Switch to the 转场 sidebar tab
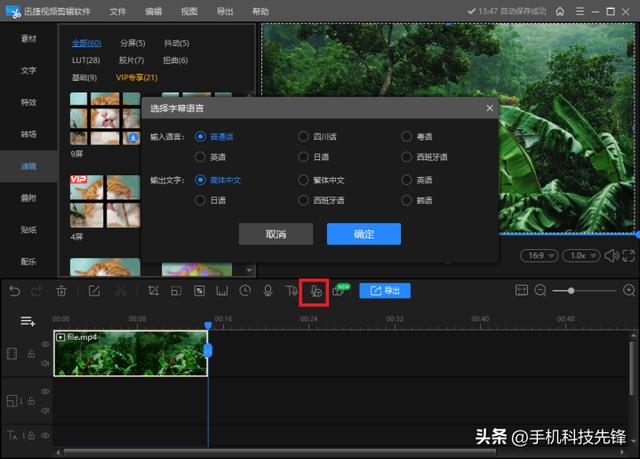The height and width of the screenshot is (459, 640). (29, 134)
